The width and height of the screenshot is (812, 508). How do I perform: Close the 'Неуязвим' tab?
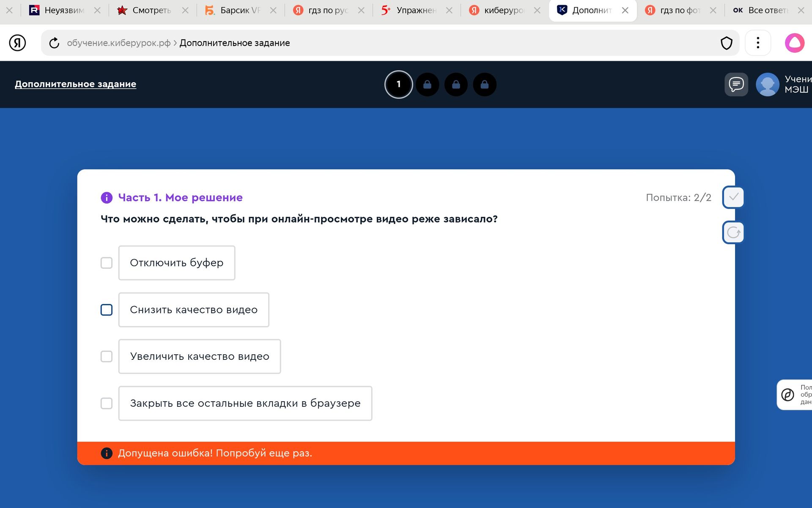[97, 10]
